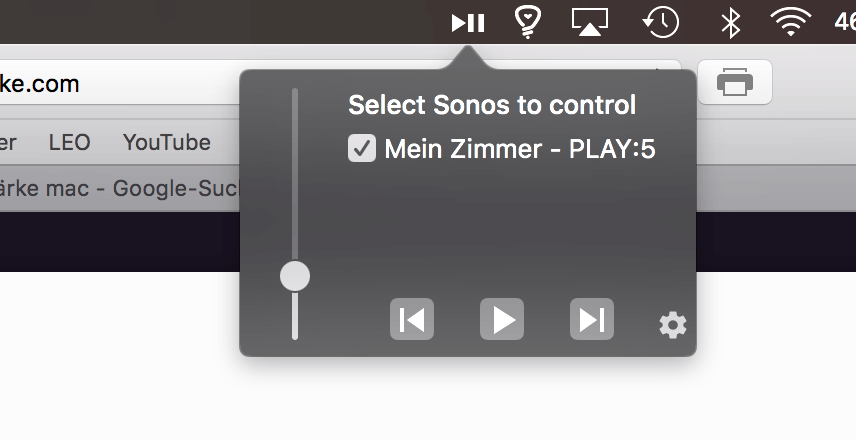856x440 pixels.
Task: Click the printer button in the browser toolbar
Action: (x=735, y=82)
